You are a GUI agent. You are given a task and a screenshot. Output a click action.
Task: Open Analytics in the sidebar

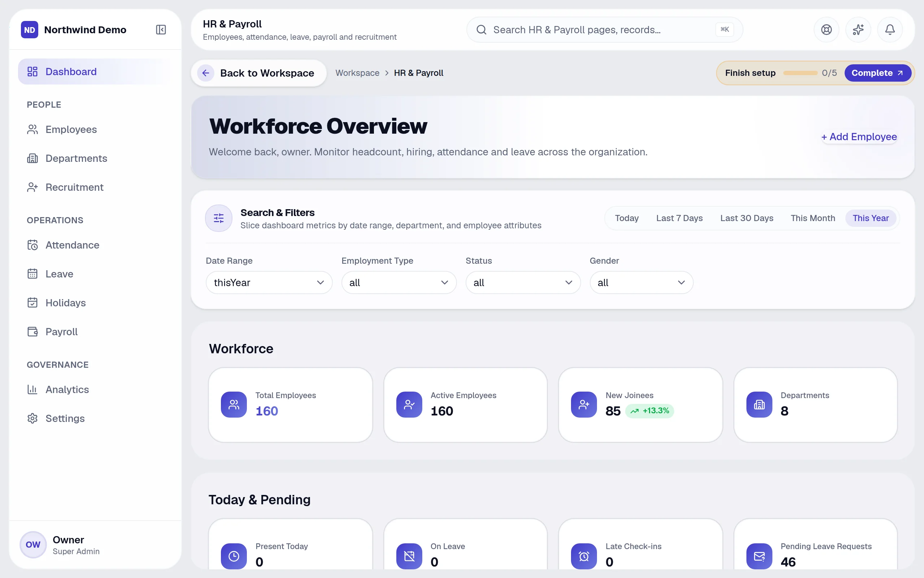pyautogui.click(x=95, y=389)
